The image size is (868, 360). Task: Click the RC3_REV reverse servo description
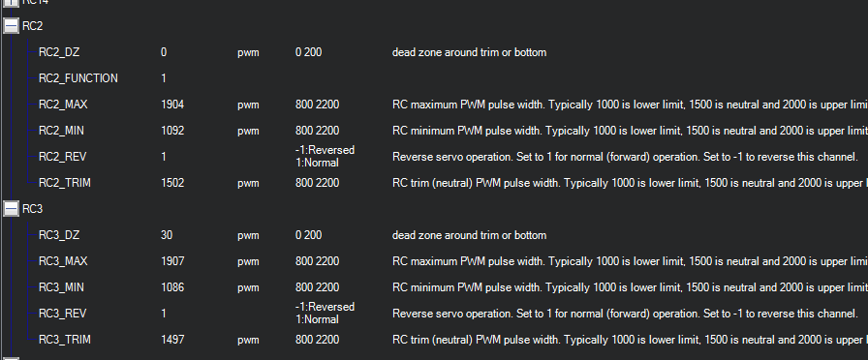tap(625, 314)
